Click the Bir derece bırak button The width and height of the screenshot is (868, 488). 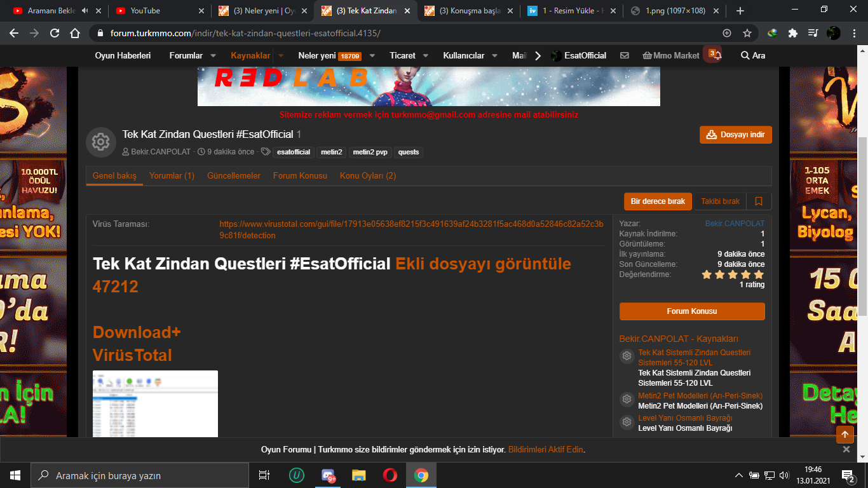(658, 201)
